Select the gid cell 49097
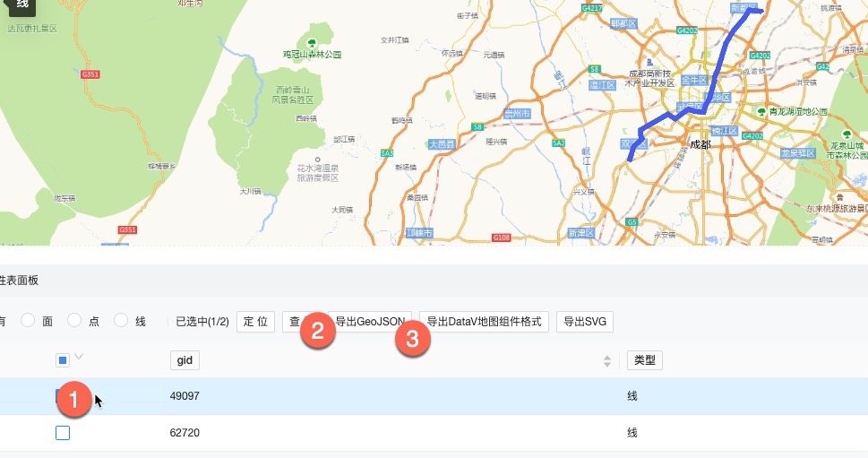 [185, 396]
